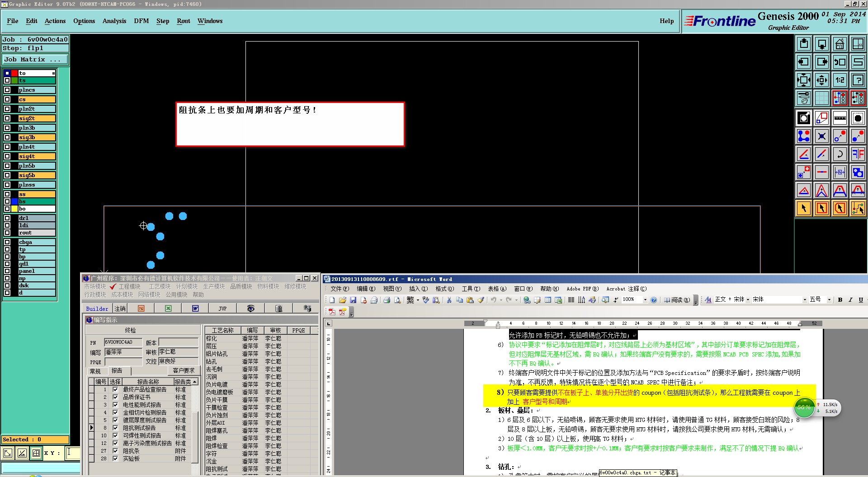Open Undo history dropdown arrow in Word
This screenshot has height=477, width=868.
point(501,300)
